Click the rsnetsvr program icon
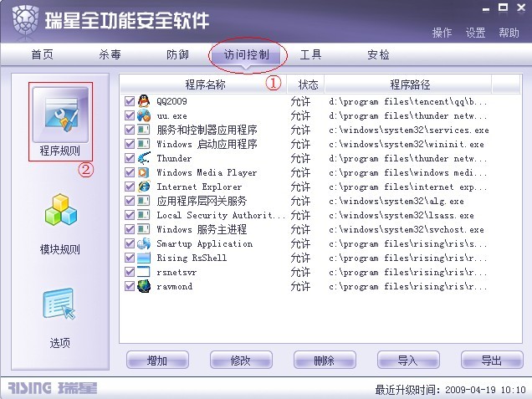The image size is (532, 399). coord(144,272)
